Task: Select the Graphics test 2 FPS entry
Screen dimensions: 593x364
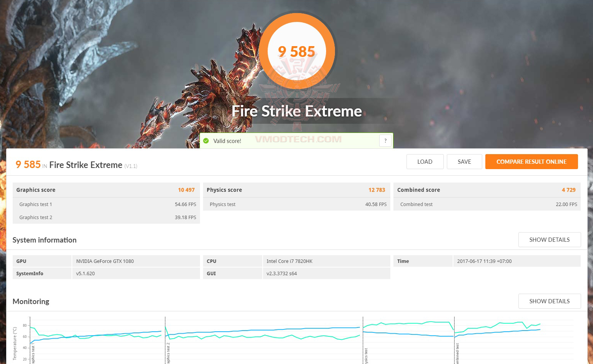Action: (186, 217)
